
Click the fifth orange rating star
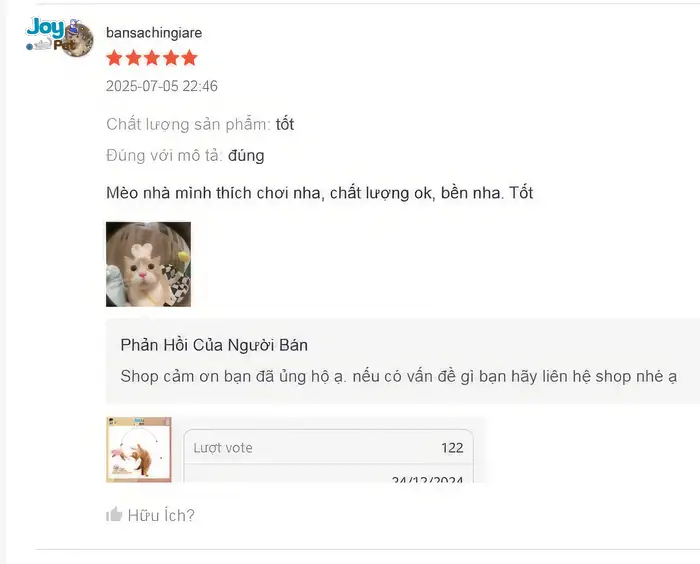click(x=189, y=58)
